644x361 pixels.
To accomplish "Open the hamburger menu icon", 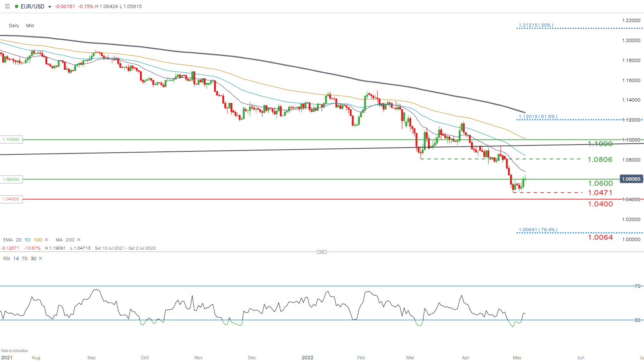I will pyautogui.click(x=7, y=6).
